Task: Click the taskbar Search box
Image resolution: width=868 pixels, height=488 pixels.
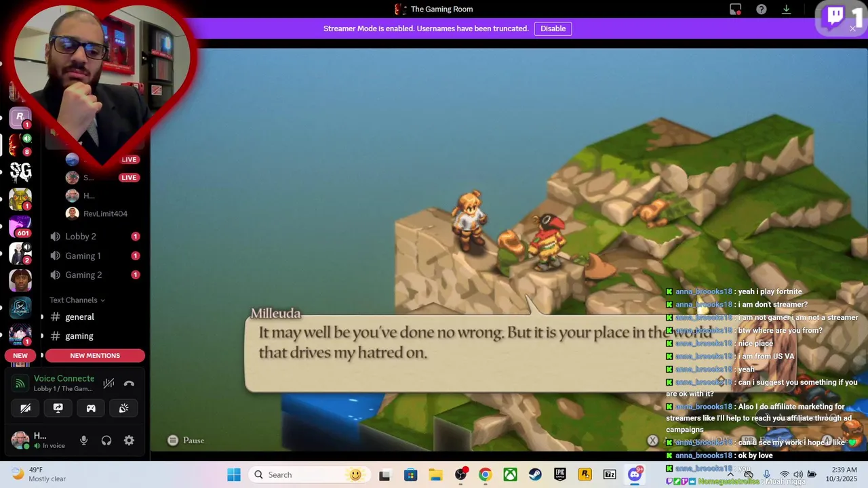Action: [309, 474]
